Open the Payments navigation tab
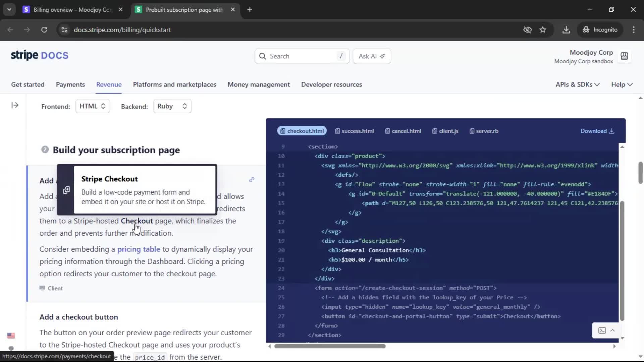The height and width of the screenshot is (362, 644). click(70, 84)
